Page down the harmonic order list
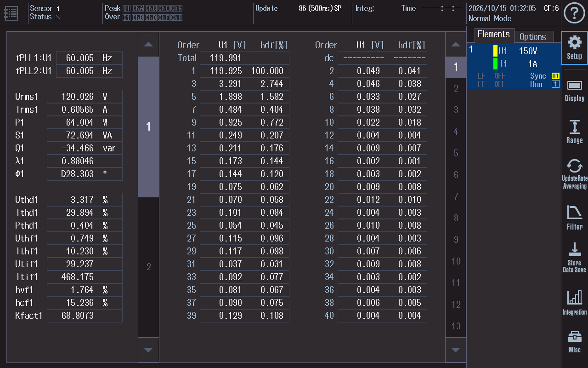 pos(456,350)
